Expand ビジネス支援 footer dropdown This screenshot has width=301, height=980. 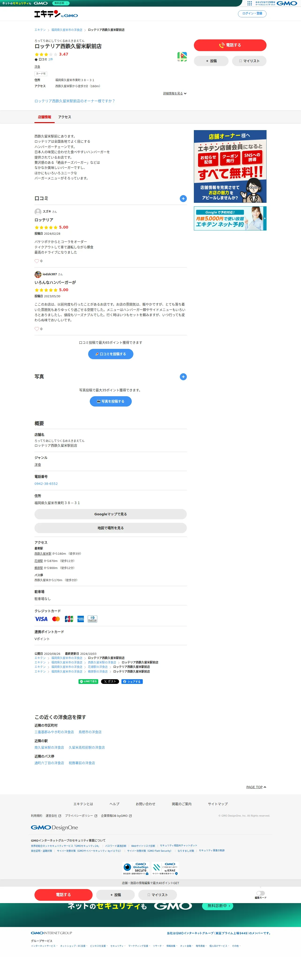(99, 946)
